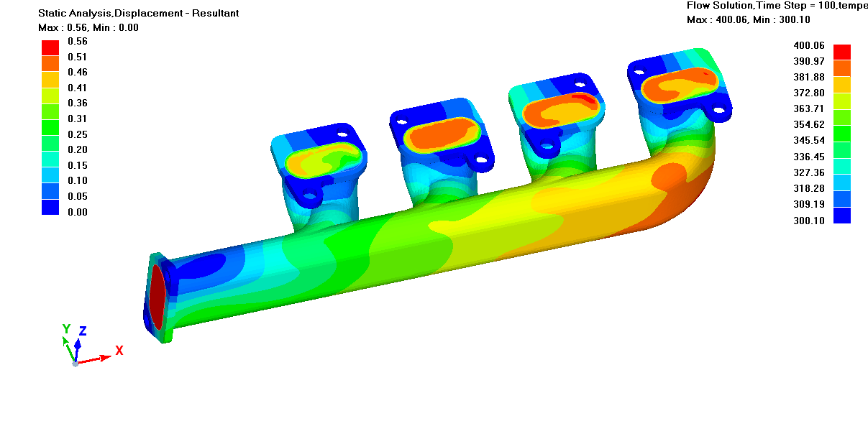Click the 0.05 displacement legend value
Viewport: 868px width, 439px height.
77,196
